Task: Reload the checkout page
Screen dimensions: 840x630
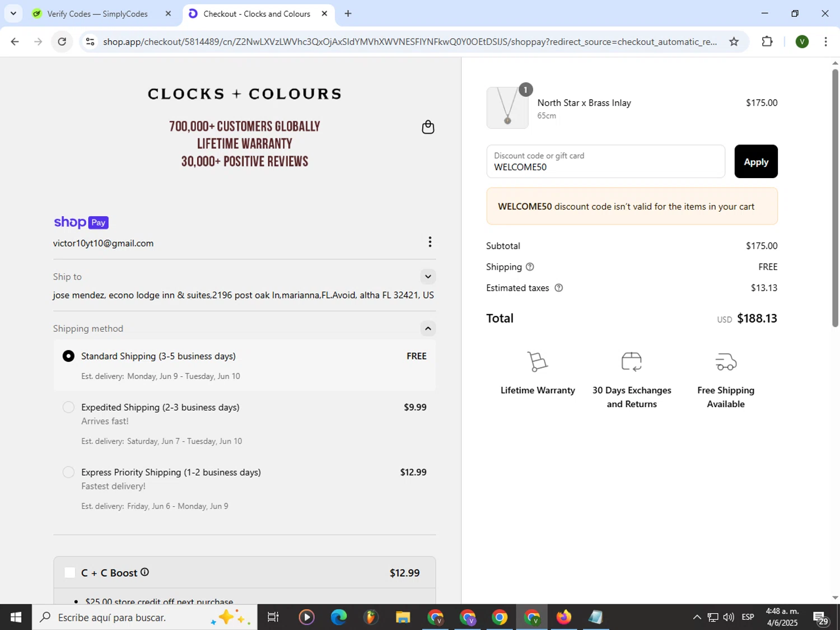Action: pos(62,41)
